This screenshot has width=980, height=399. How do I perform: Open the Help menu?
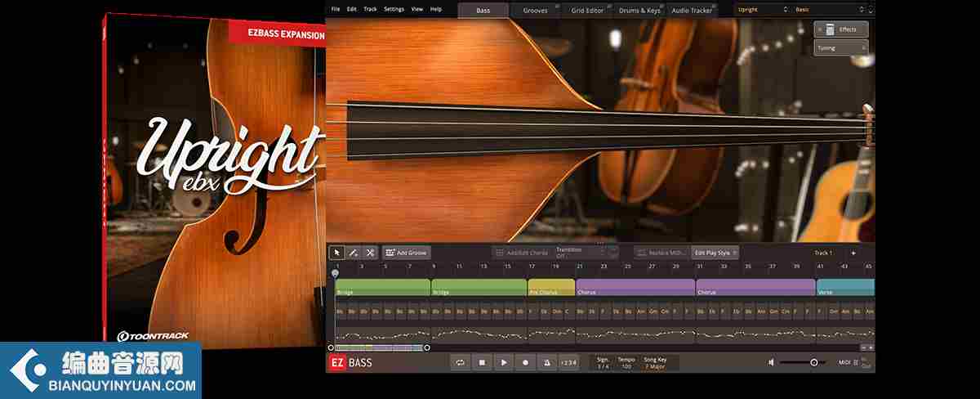pos(436,9)
